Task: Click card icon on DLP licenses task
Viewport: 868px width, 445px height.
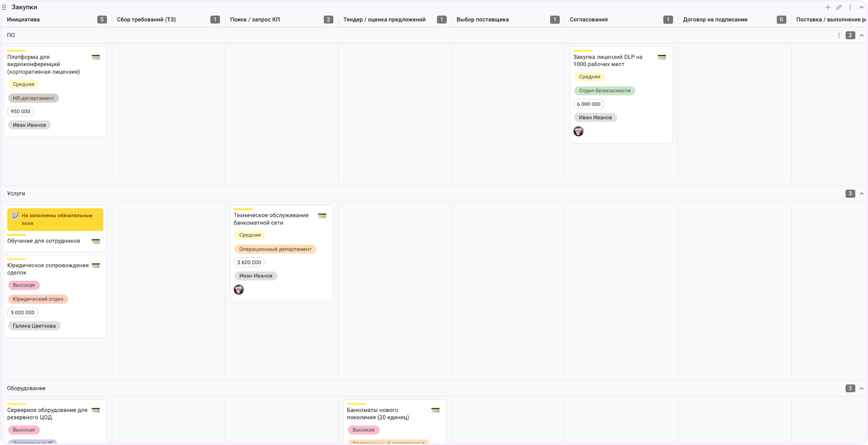Action: [661, 57]
